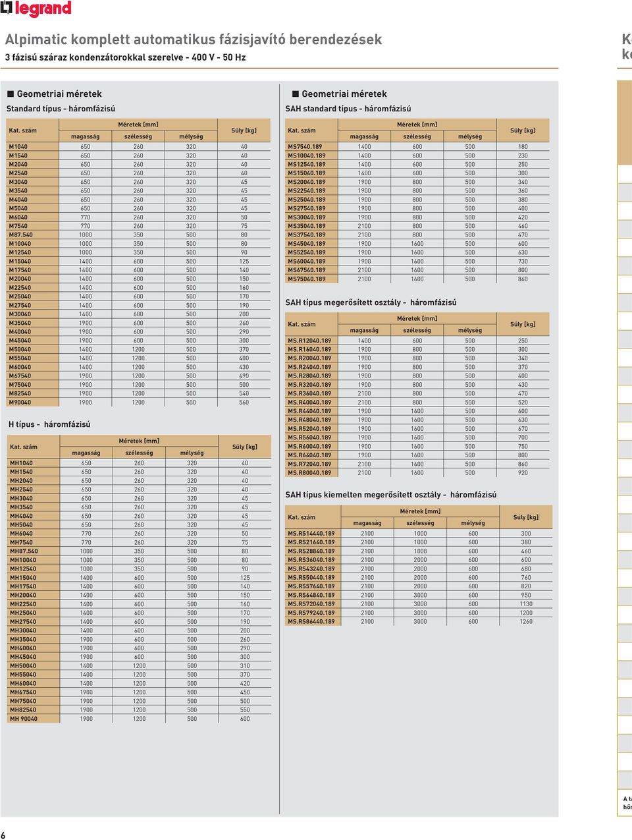632x840 pixels.
Task: Click "Geometriai méretek" above the Standard típus heading
Action: click(59, 94)
